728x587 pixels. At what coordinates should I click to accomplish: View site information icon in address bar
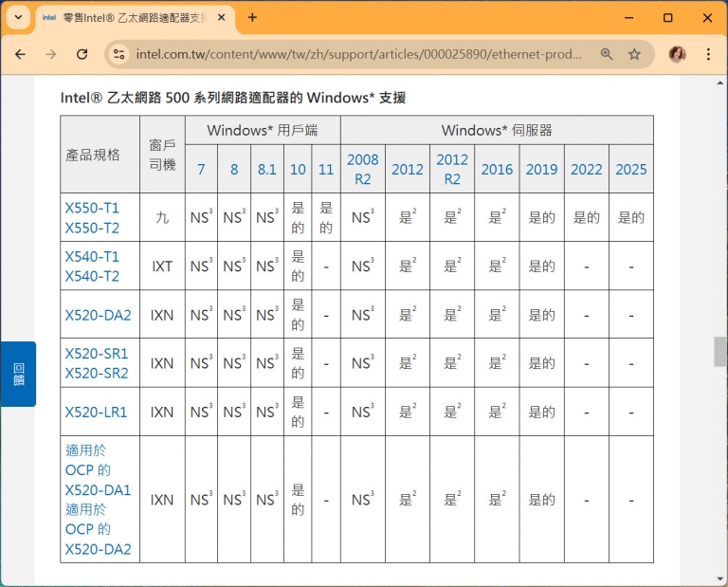click(x=119, y=54)
